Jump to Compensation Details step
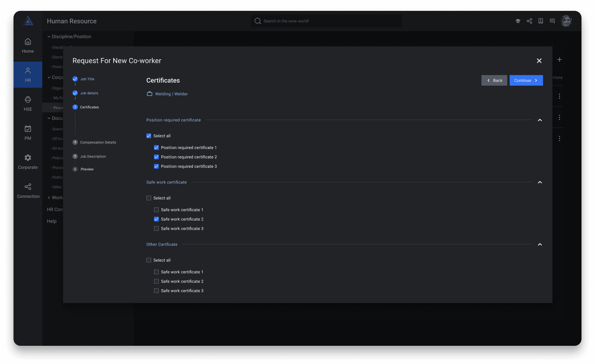Viewport: 595px width, 364px height. (x=98, y=142)
